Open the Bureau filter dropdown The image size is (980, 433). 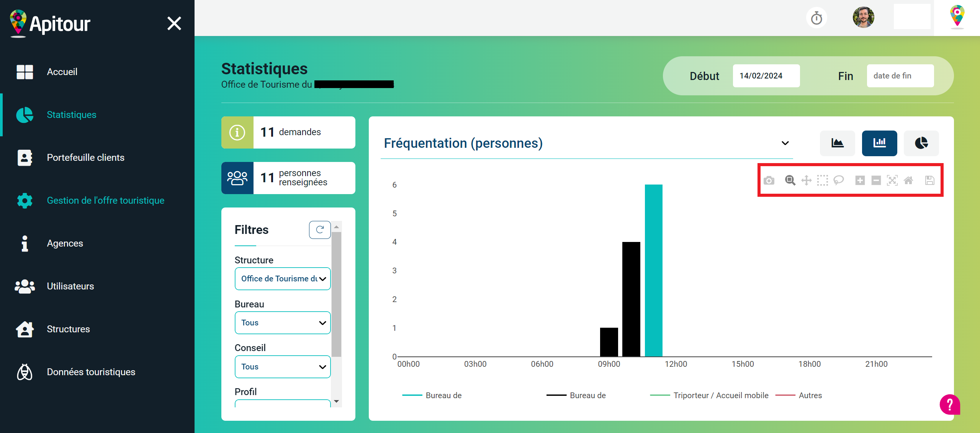283,323
